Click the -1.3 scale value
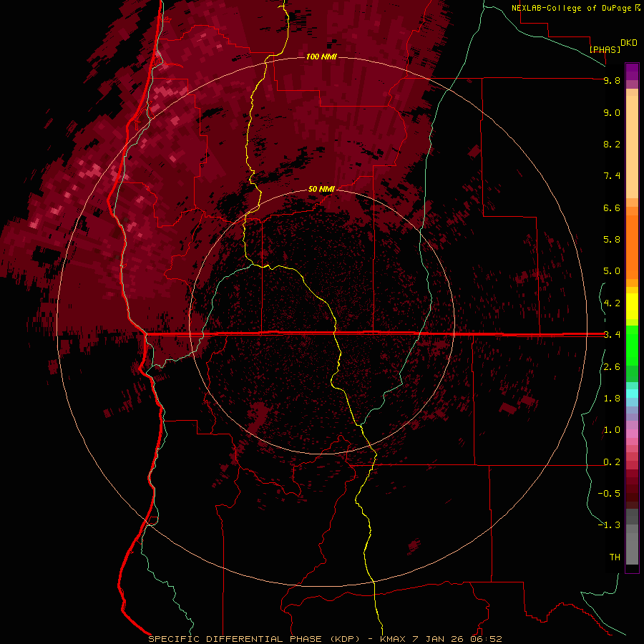The image size is (644, 644). click(609, 525)
